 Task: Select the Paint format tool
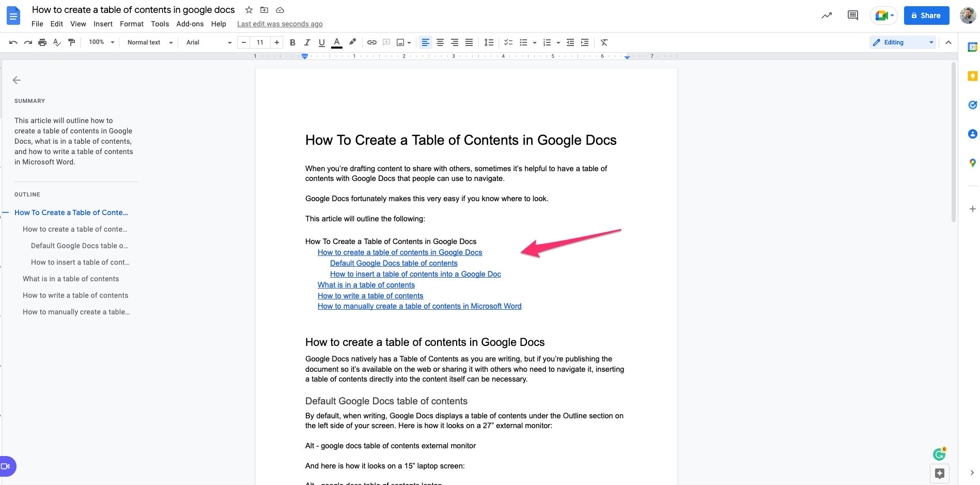click(x=72, y=42)
